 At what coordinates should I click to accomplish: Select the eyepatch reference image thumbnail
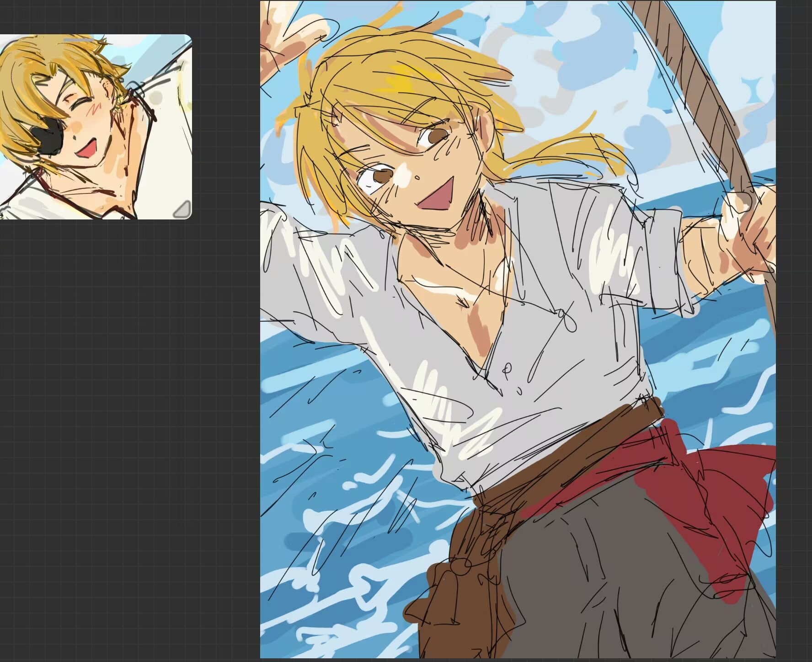96,127
